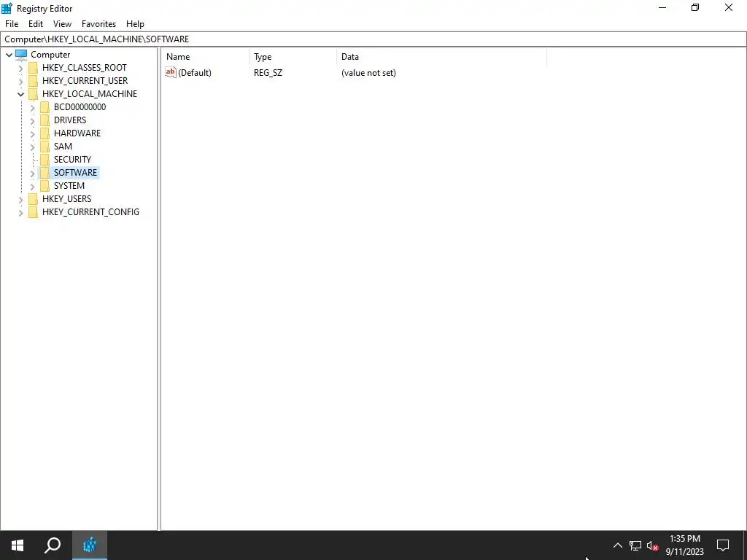Viewport: 747px width, 560px height.
Task: Expand the SYSTEM key
Action: point(32,186)
